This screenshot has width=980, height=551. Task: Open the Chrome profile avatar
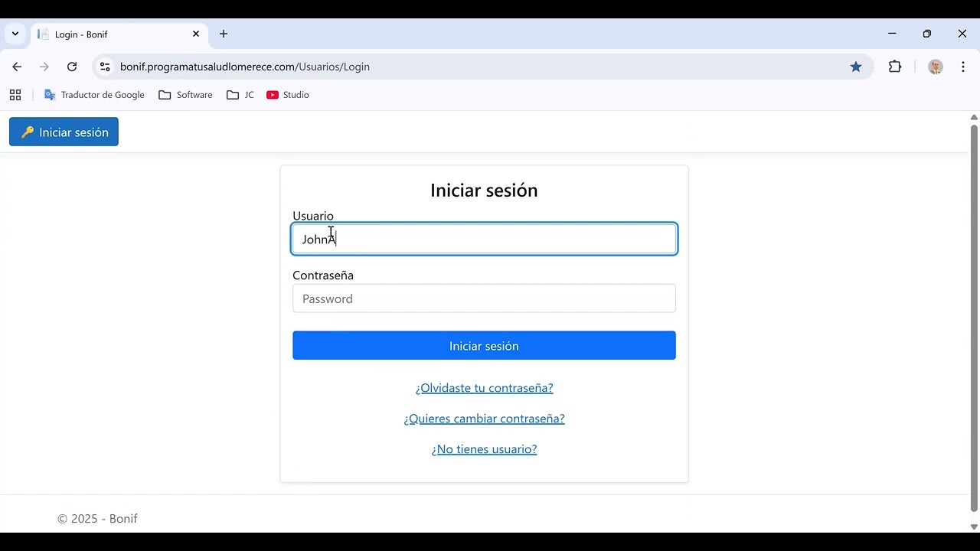coord(936,67)
